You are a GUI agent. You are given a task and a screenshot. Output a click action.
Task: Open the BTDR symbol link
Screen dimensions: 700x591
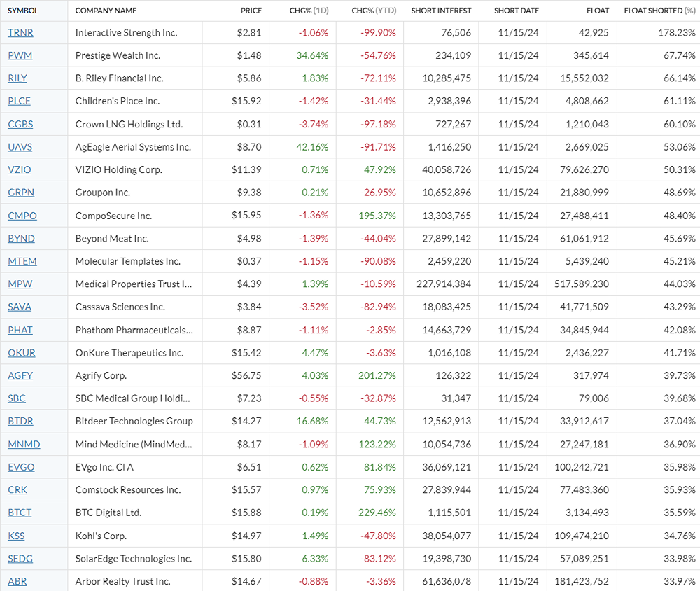[x=20, y=421]
